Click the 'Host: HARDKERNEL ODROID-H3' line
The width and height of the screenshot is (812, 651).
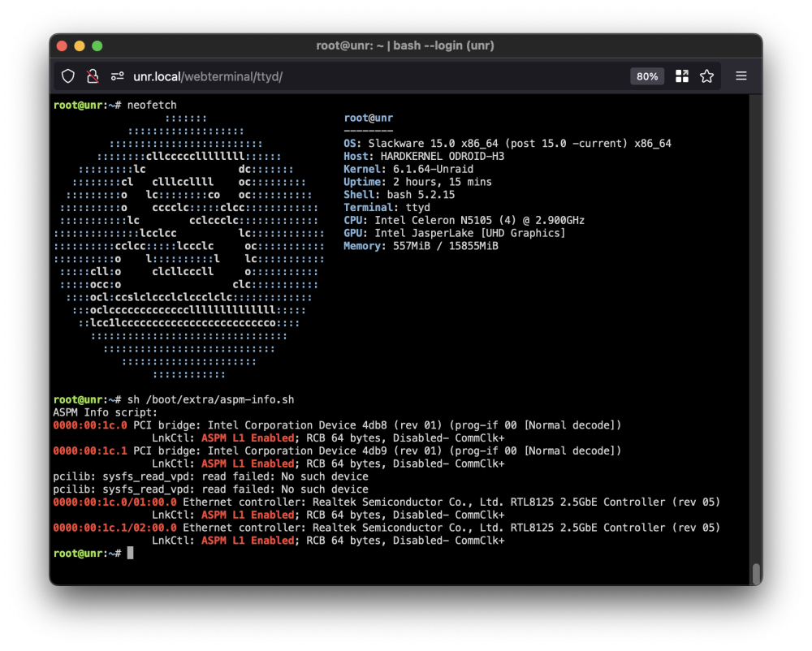point(424,157)
